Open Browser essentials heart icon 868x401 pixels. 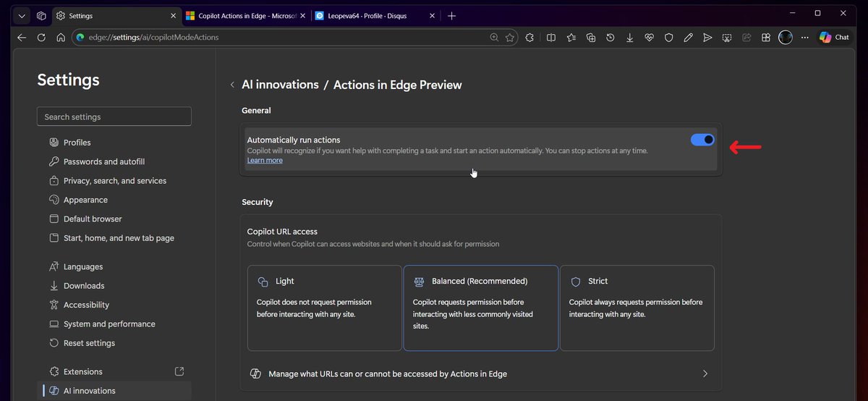pyautogui.click(x=650, y=38)
